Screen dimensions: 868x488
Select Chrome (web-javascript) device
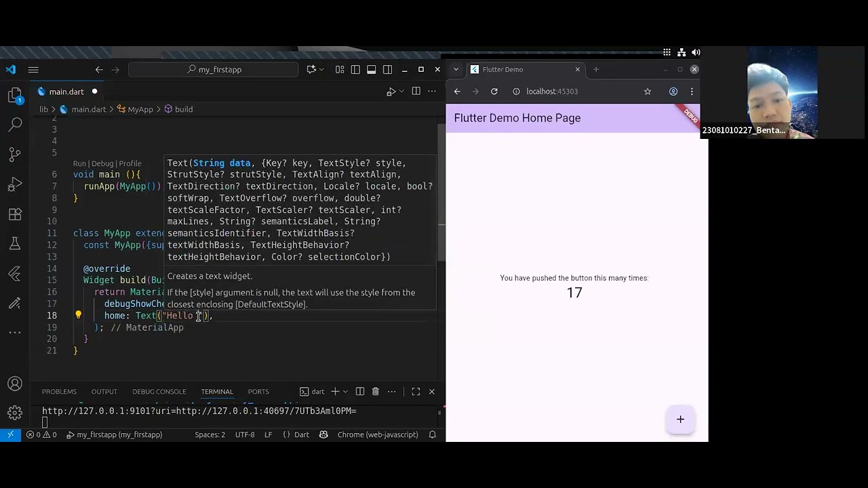point(378,434)
